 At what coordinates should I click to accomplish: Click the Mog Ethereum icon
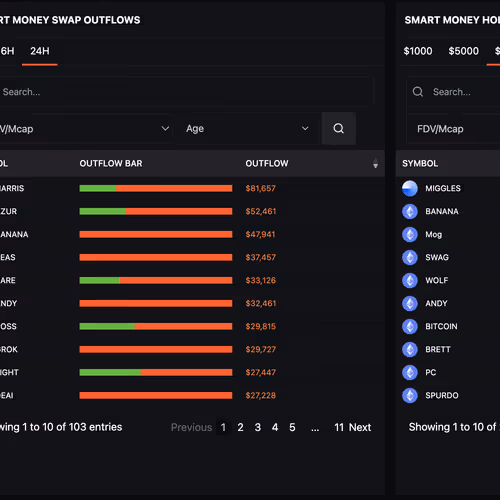click(x=410, y=234)
